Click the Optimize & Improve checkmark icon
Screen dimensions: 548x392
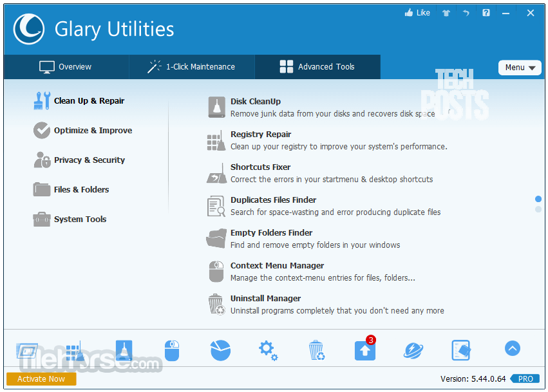42,130
